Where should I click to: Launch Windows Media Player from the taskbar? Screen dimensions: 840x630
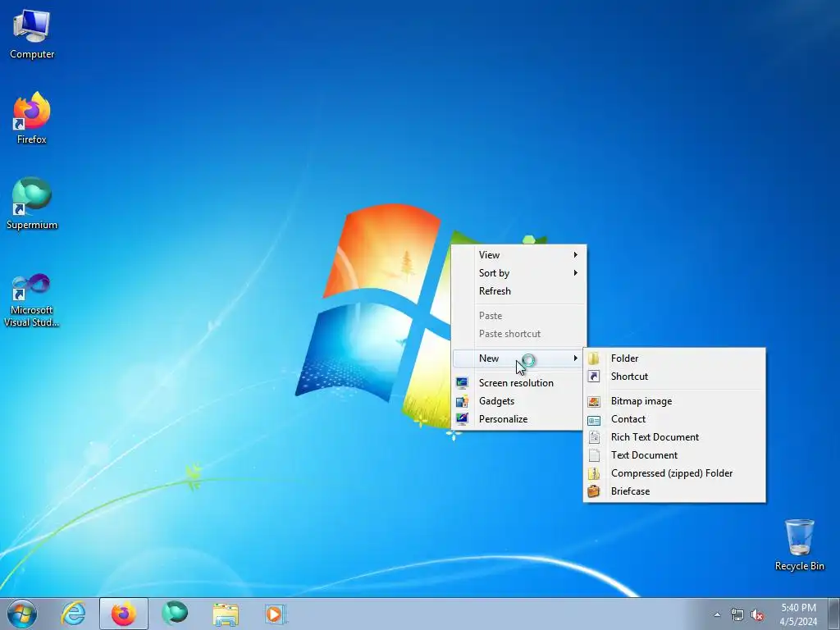[276, 614]
